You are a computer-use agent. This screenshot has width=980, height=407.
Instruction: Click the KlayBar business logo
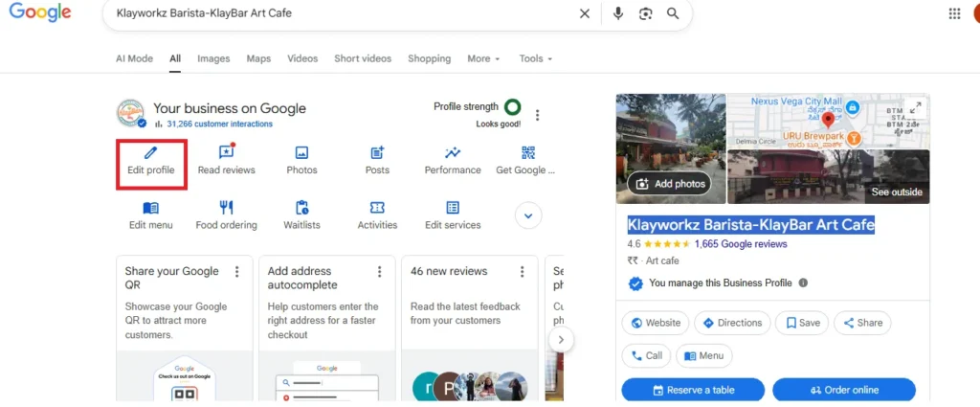point(131,113)
